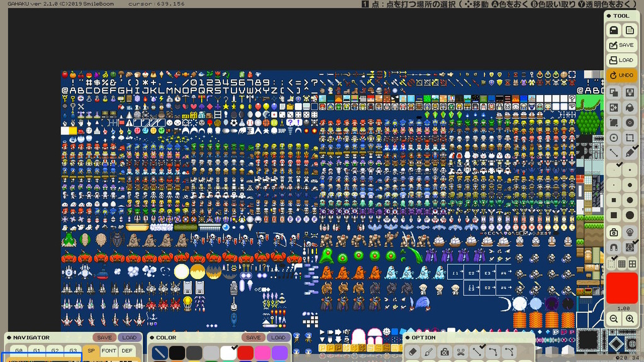The image size is (644, 362).
Task: Click LOAD in the COLOR panel
Action: pos(278,337)
